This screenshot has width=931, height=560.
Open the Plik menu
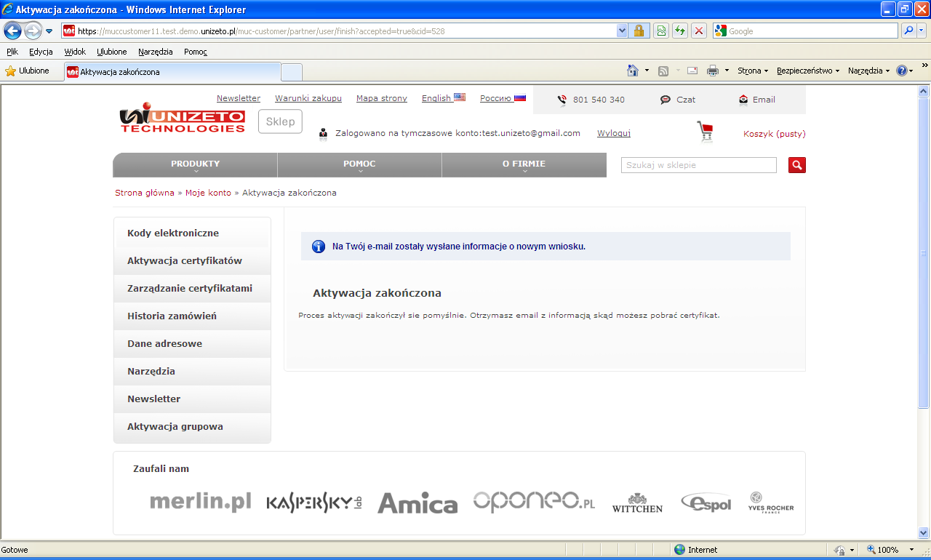12,52
